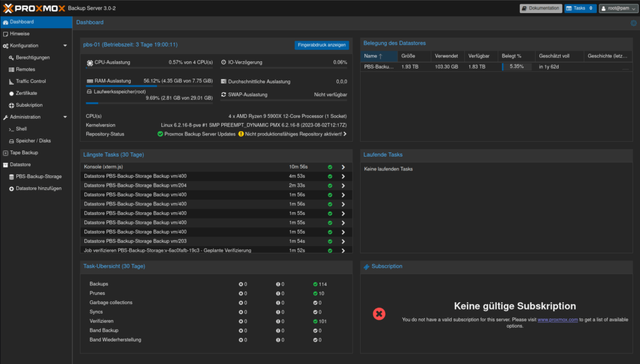Viewport: 640px width, 364px height.
Task: Sort datastore table by Name column
Action: (x=379, y=56)
